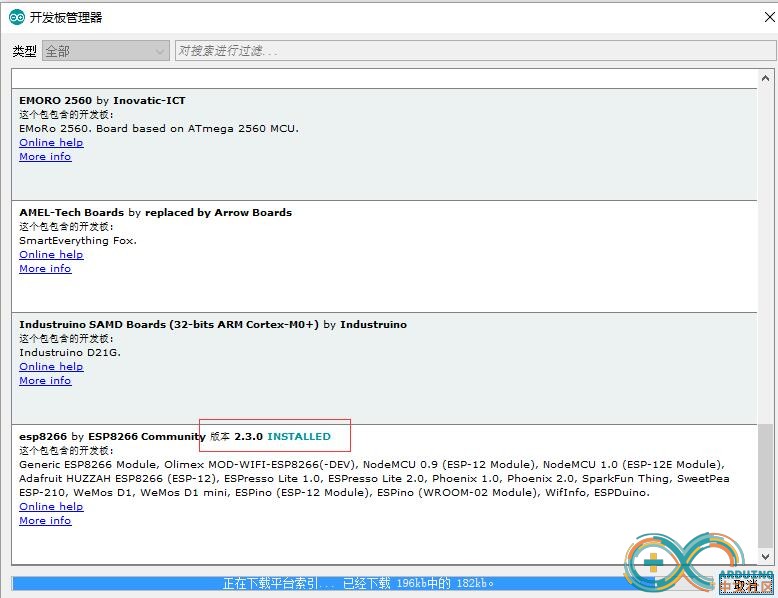Select the EMORO 2560 by Inovatic-ICT title
The image size is (778, 598).
(102, 100)
